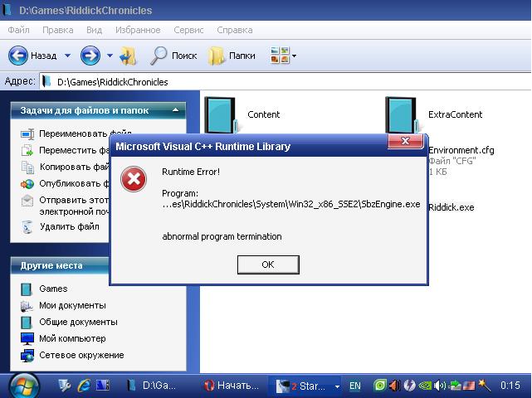
Task: Click the delete file recycle icon
Action: tap(27, 227)
